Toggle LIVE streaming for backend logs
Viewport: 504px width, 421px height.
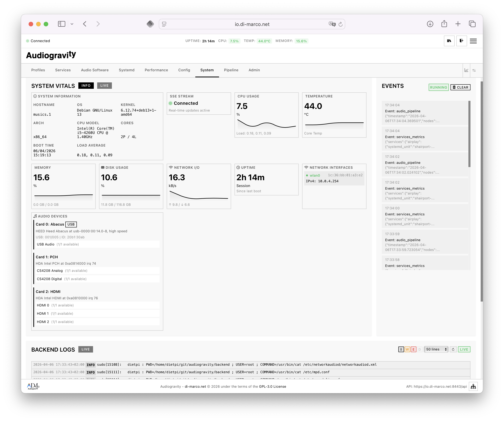point(464,349)
